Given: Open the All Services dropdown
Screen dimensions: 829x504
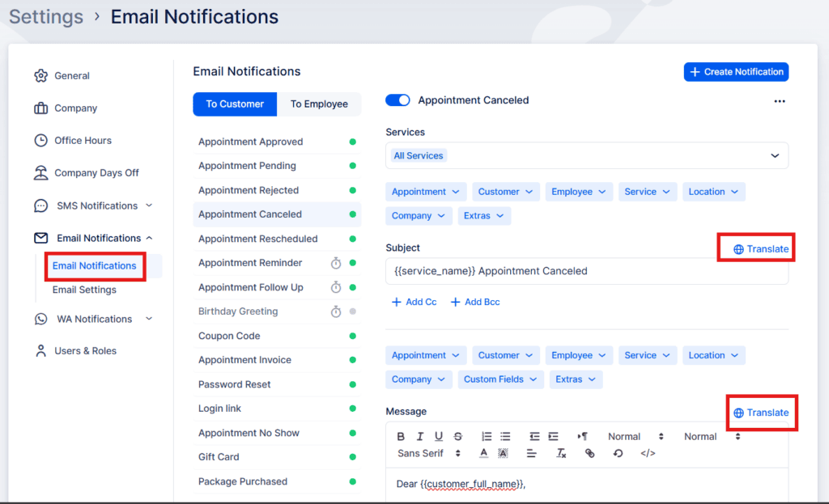Looking at the screenshot, I should [x=587, y=155].
